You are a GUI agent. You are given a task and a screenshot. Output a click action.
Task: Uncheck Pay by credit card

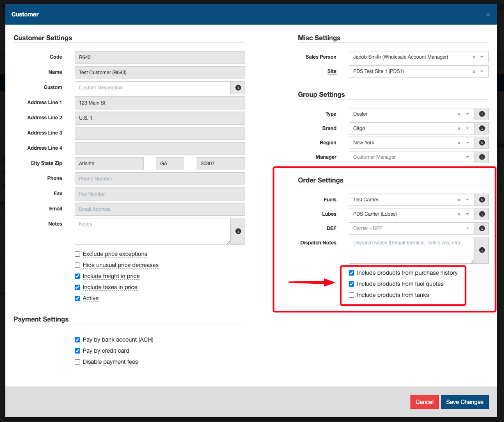[x=77, y=351]
